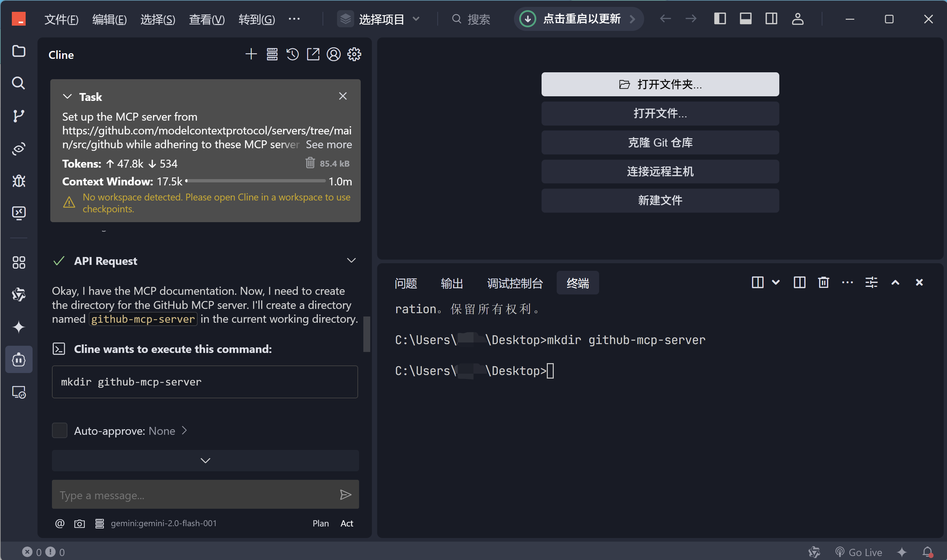The height and width of the screenshot is (560, 947).
Task: Open the 文件(F) menu
Action: point(61,19)
